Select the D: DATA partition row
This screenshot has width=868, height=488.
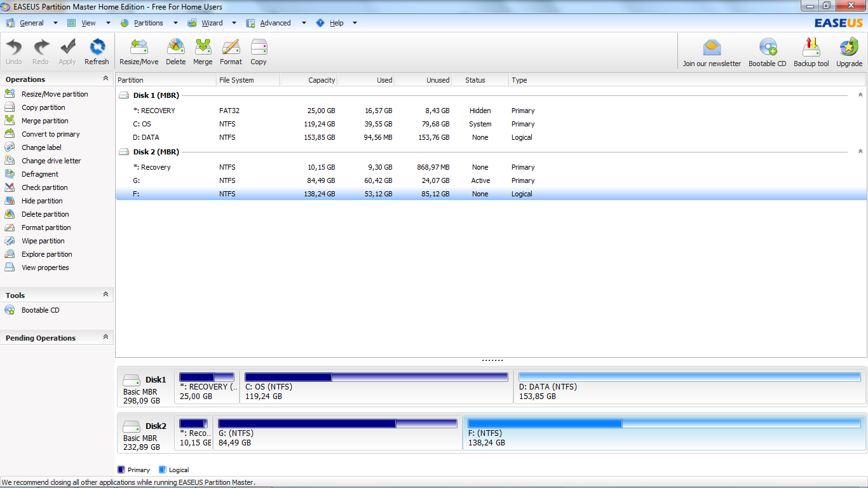491,137
